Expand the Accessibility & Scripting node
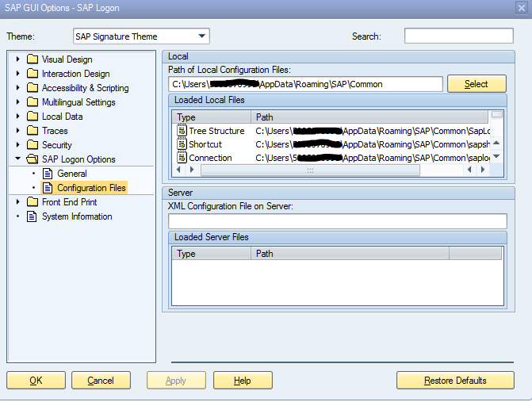Screen dimensions: 532x402 18,87
